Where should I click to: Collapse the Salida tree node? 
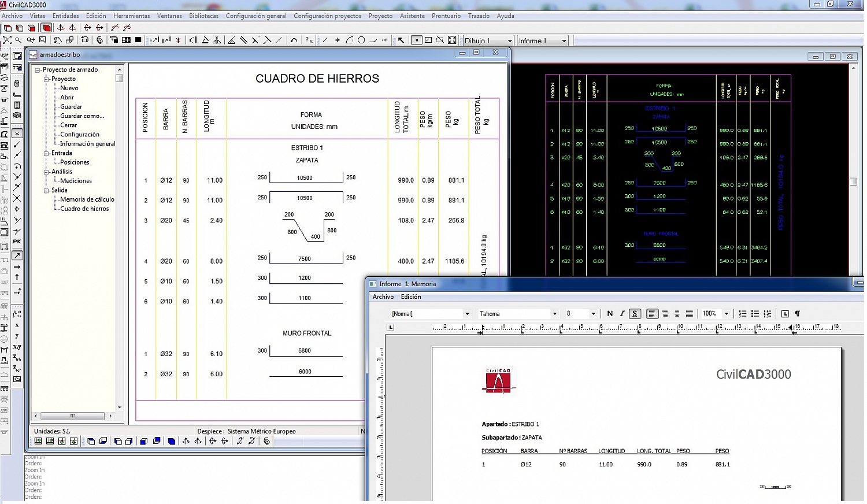pyautogui.click(x=47, y=190)
